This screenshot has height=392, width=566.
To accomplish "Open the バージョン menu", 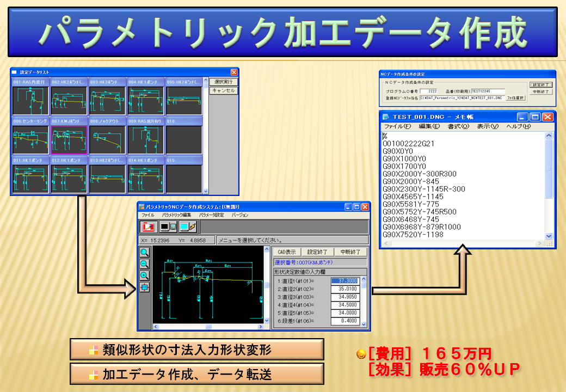I will click(x=239, y=215).
